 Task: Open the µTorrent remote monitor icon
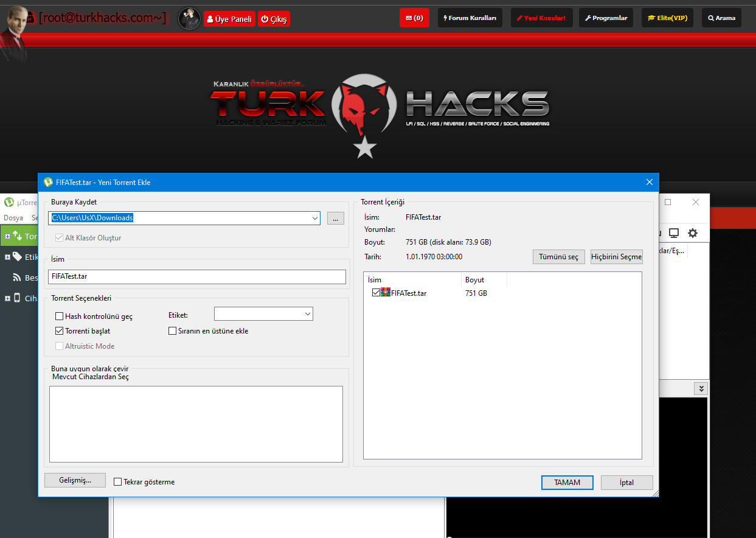point(674,233)
